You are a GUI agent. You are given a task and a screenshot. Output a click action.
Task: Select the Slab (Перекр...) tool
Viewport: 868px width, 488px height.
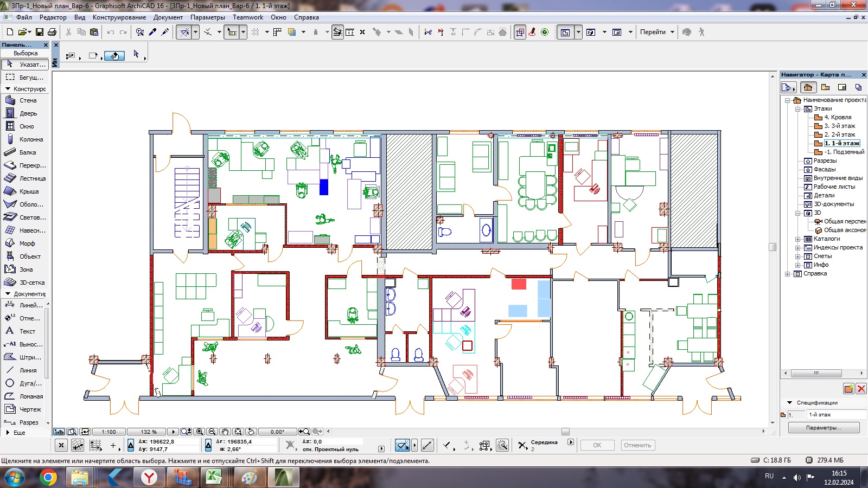tap(25, 165)
